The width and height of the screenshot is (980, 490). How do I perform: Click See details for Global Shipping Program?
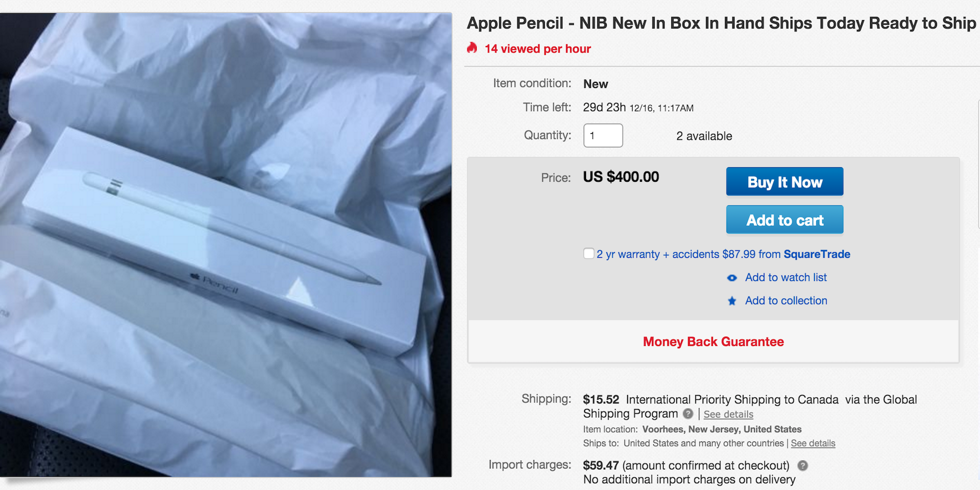point(728,415)
